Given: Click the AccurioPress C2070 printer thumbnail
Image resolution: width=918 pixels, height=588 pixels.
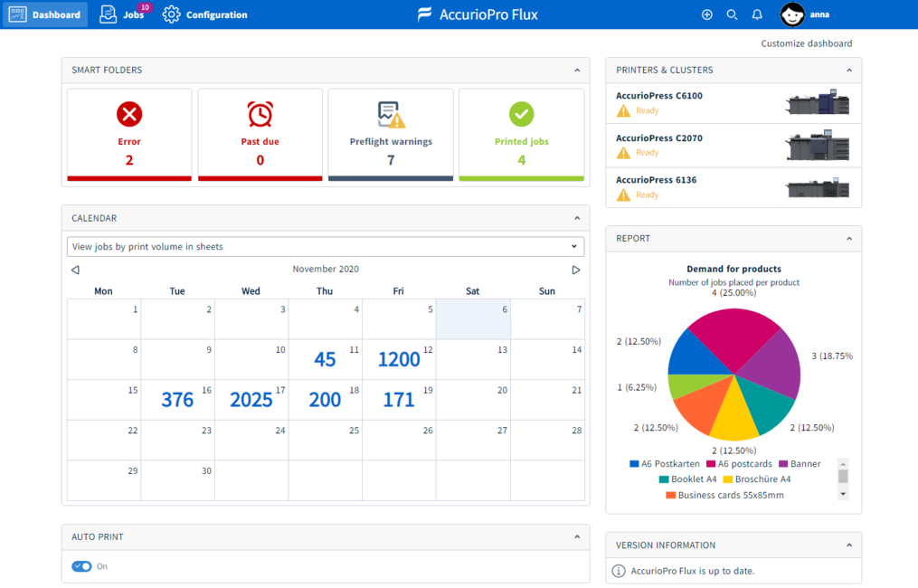Looking at the screenshot, I should (818, 146).
